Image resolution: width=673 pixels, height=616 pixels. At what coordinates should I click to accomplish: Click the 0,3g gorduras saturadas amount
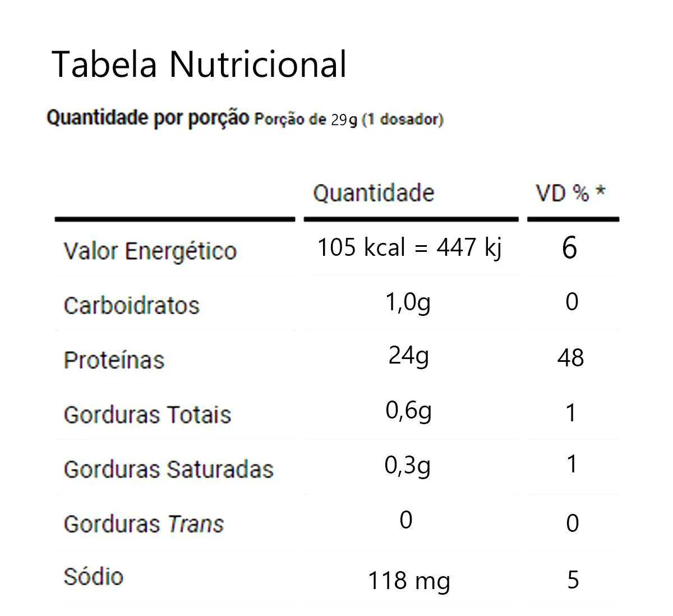point(408,466)
